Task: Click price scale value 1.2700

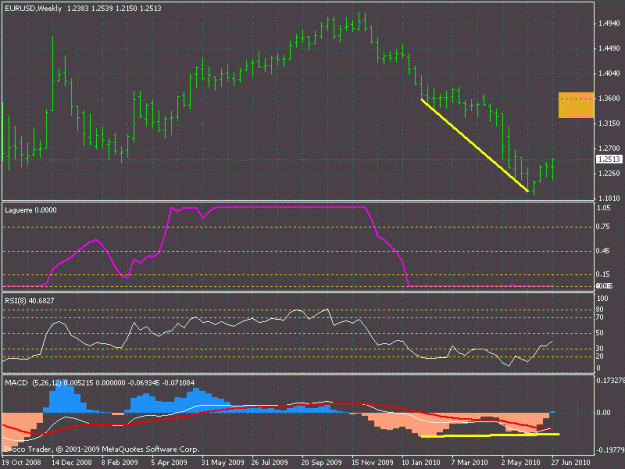Action: pos(609,148)
